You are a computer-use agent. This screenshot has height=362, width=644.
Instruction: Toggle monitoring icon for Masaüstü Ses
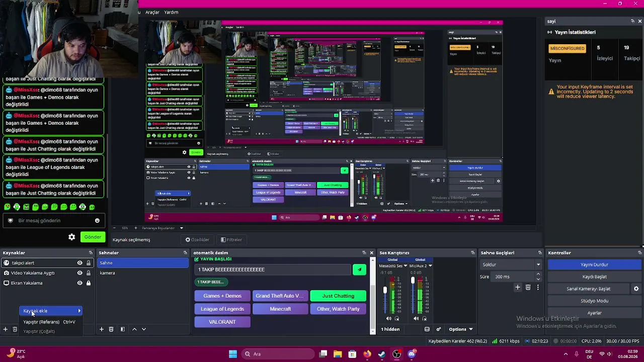397,318
